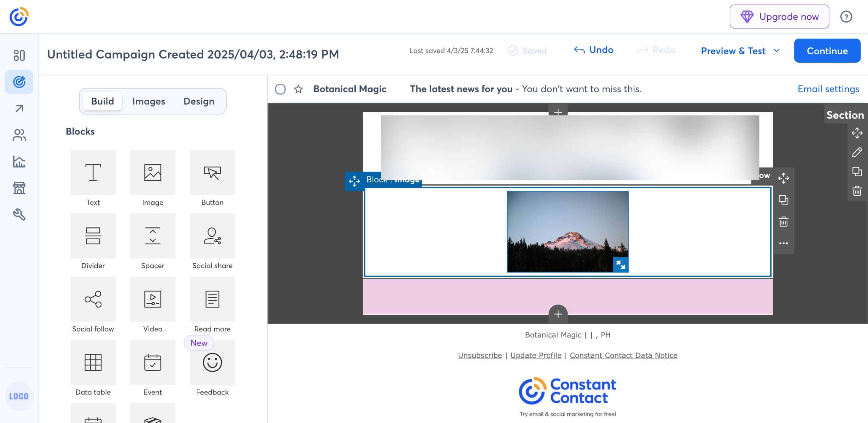The image size is (868, 423).
Task: Click the section pencil edit icon
Action: [x=857, y=153]
